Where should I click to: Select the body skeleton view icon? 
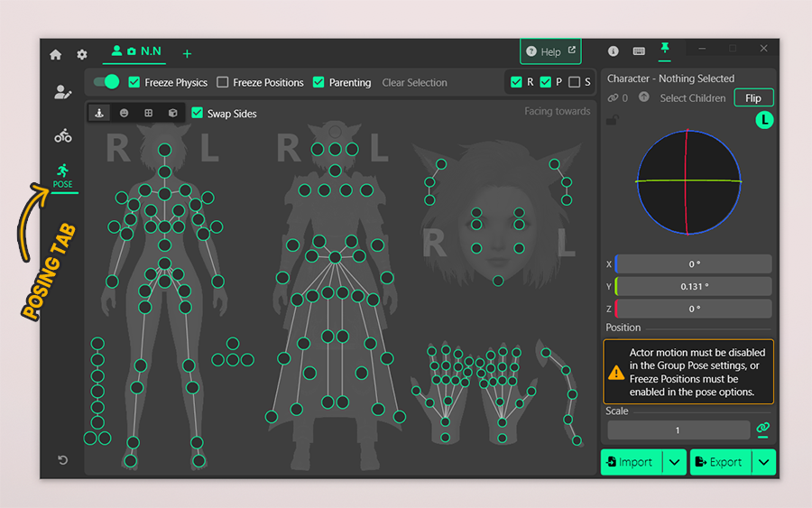99,114
